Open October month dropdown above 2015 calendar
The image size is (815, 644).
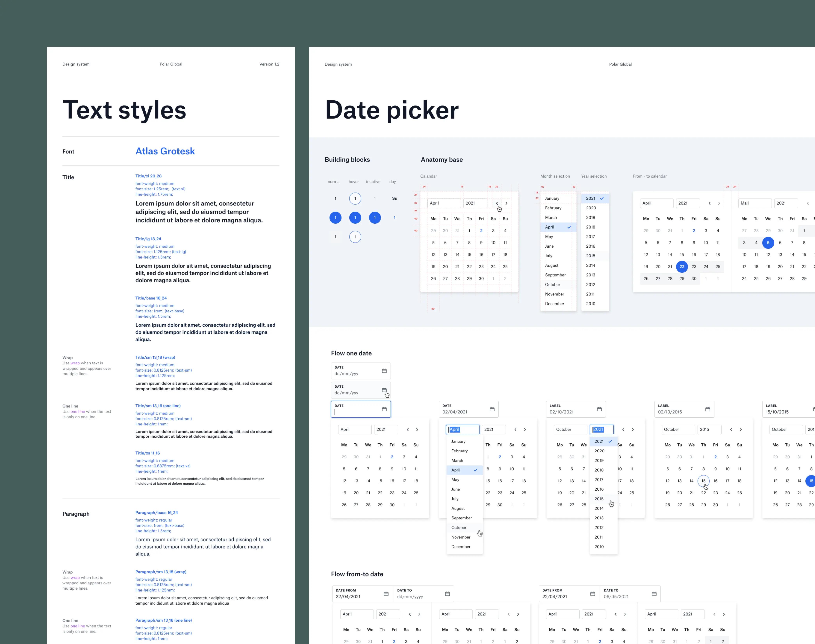point(678,430)
